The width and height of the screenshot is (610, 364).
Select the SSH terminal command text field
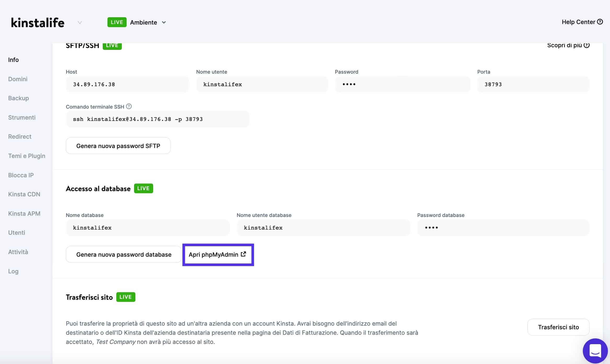point(157,119)
